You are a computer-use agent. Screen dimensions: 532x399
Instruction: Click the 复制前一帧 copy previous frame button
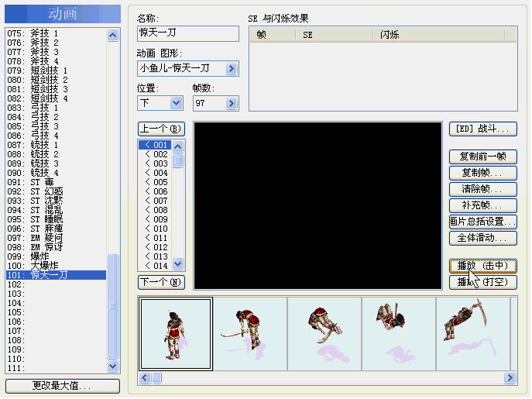pyautogui.click(x=482, y=157)
